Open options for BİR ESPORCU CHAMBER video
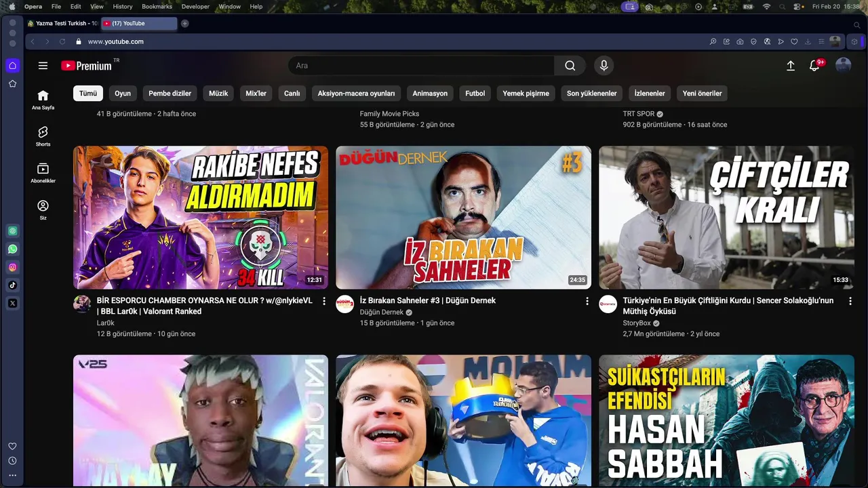The height and width of the screenshot is (488, 868). [324, 301]
